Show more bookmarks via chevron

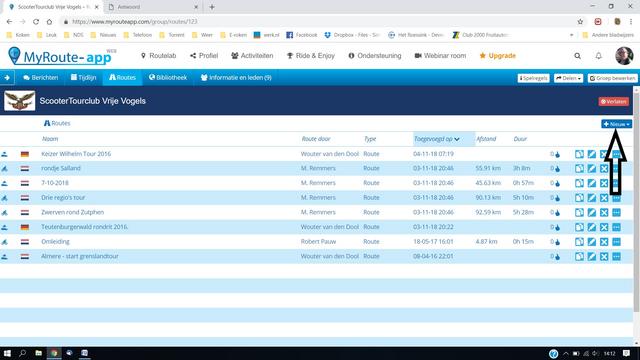pyautogui.click(x=571, y=35)
